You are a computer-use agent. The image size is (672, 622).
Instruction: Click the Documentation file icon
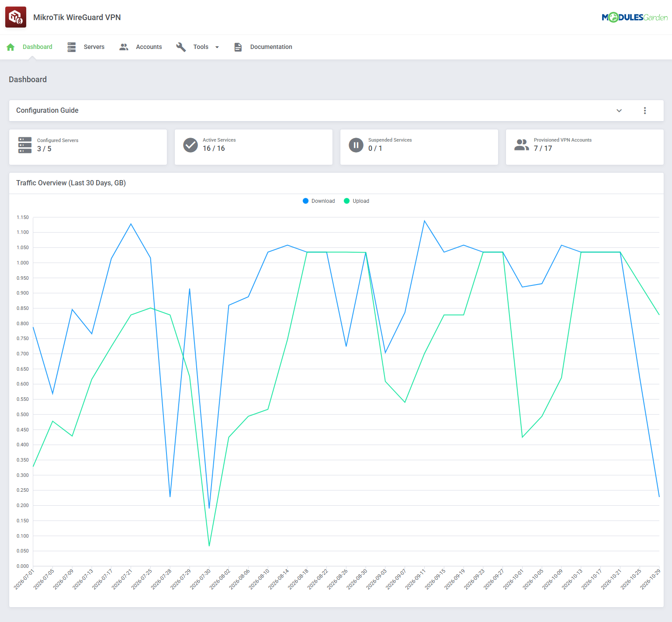click(x=238, y=47)
